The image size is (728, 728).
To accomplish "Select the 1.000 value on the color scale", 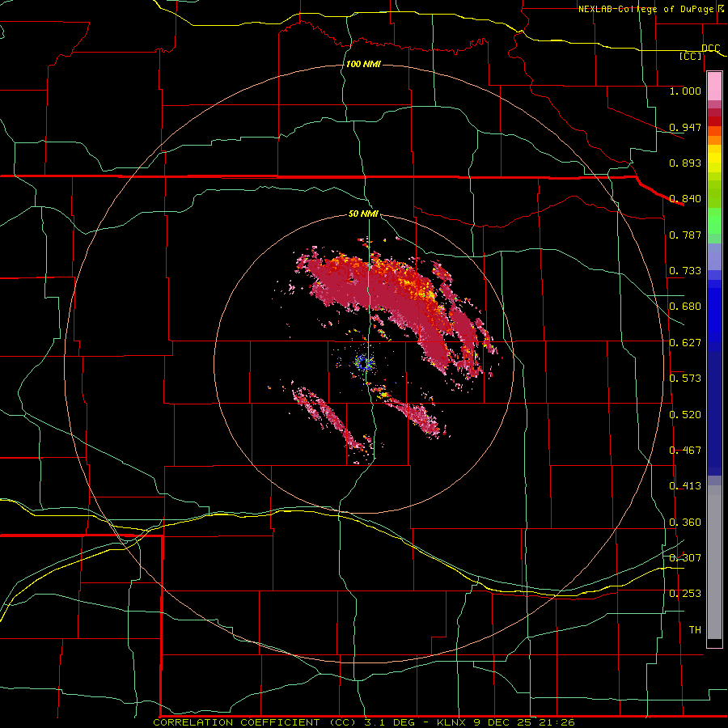I will 685,91.
